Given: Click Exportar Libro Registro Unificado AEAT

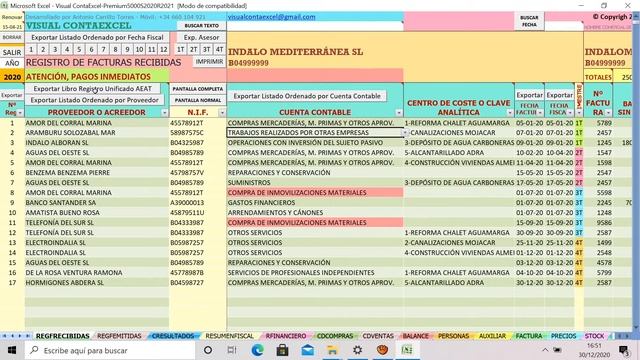Looking at the screenshot, I should [92, 89].
